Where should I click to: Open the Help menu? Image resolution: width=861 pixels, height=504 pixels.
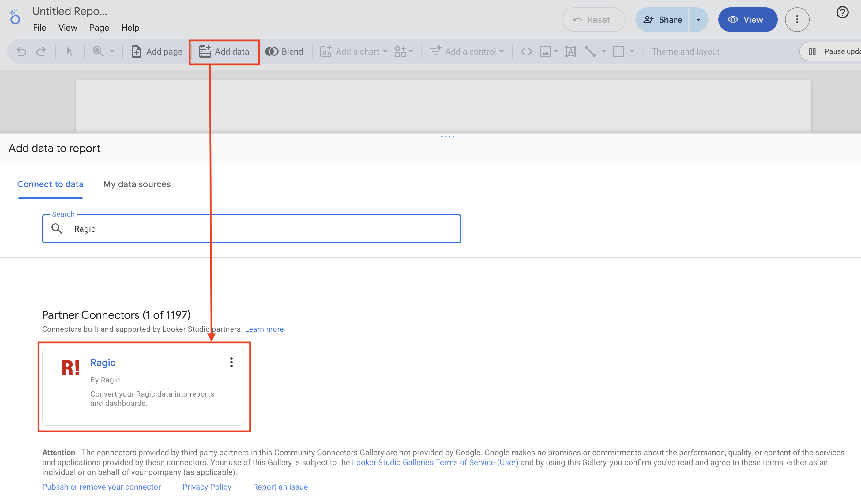130,28
